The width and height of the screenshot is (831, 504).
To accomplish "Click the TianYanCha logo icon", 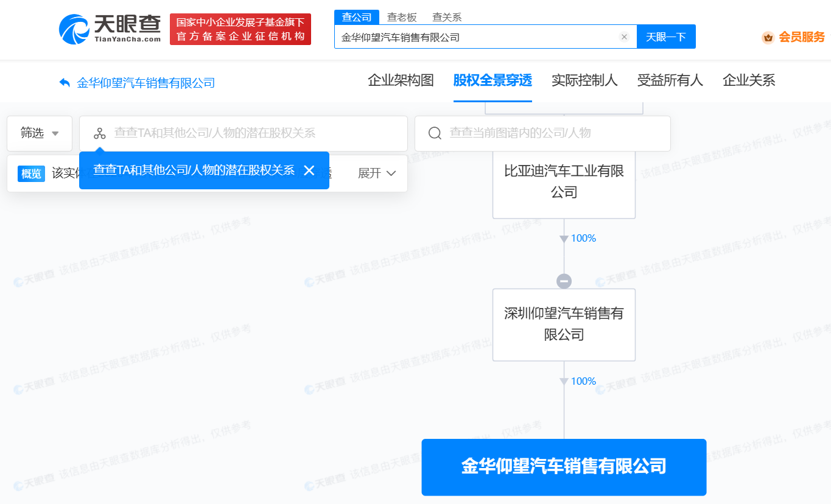I will point(75,29).
